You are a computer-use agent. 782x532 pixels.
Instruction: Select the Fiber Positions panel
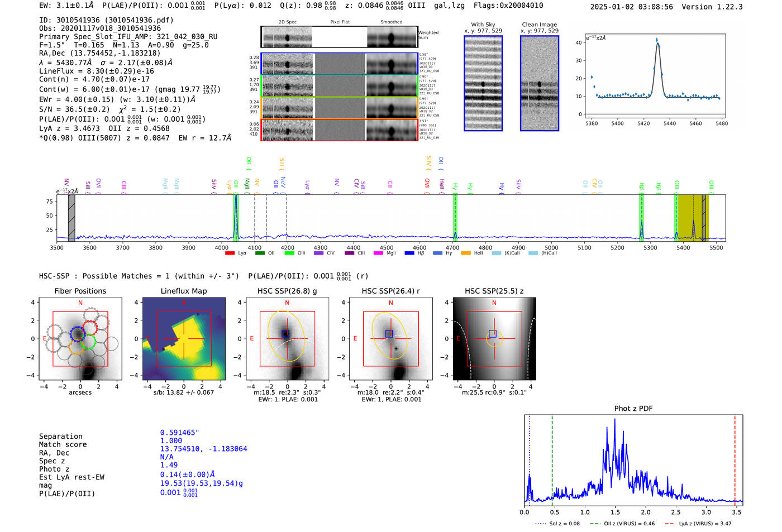80,339
